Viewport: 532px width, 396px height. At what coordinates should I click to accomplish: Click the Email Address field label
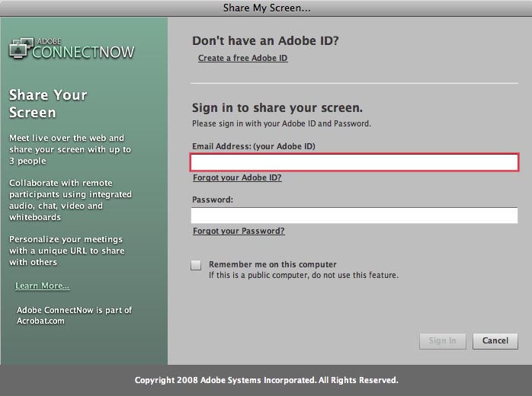(x=253, y=146)
